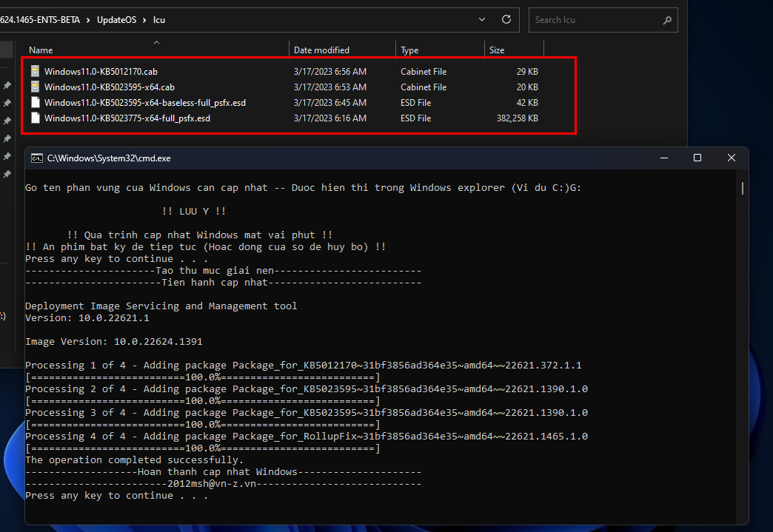Select file Windows11.0-KB5023595-x64-baseless-full_psfx.esd
This screenshot has height=532, width=773.
(x=145, y=102)
